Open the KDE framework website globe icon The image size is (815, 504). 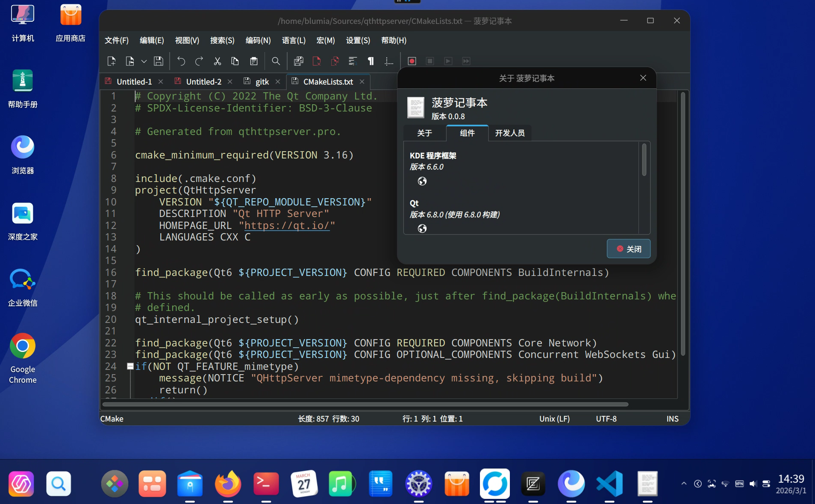[422, 181]
